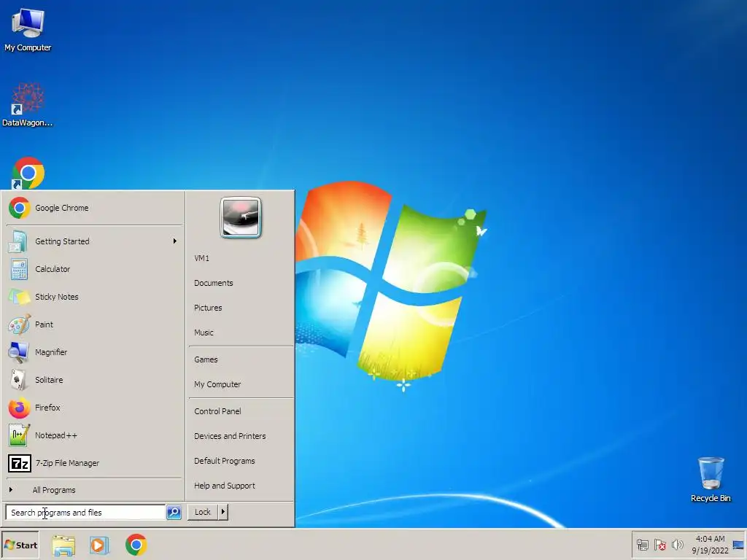Open Devices and Printers
Screen dimensions: 747x560
(240, 436)
